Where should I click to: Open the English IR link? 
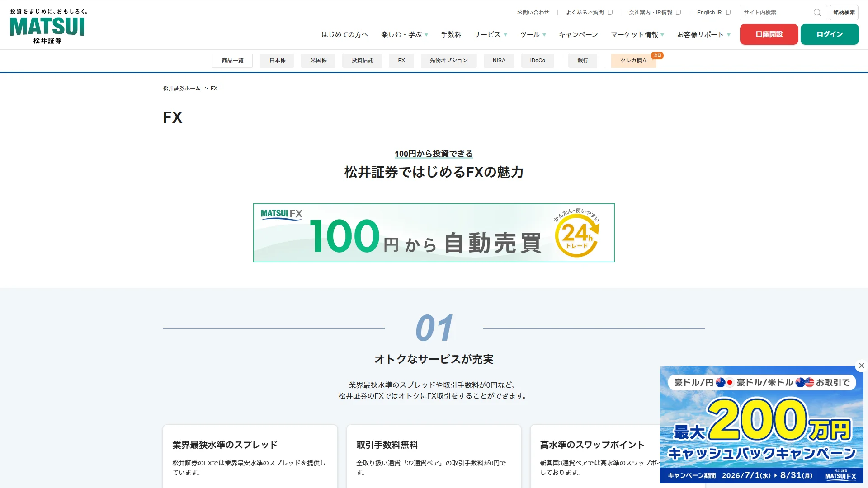click(709, 13)
